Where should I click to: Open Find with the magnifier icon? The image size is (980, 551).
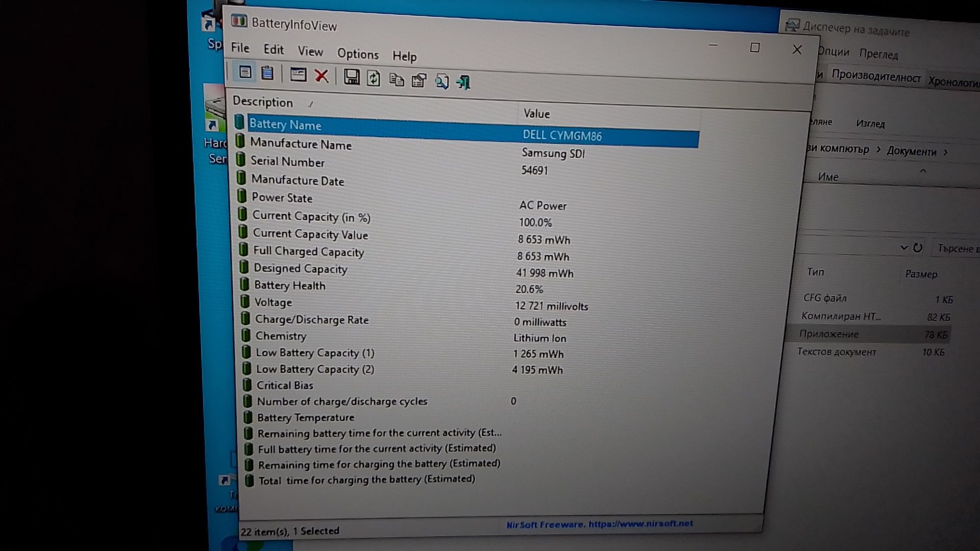(442, 82)
